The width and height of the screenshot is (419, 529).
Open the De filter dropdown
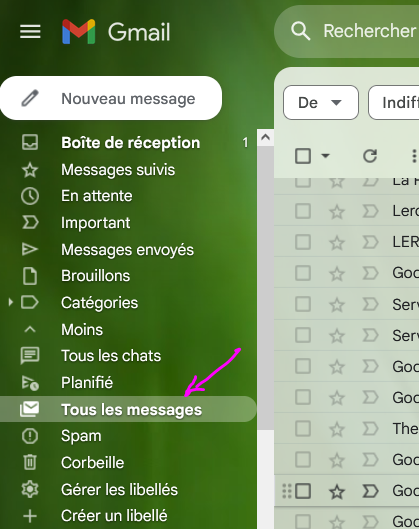[321, 103]
